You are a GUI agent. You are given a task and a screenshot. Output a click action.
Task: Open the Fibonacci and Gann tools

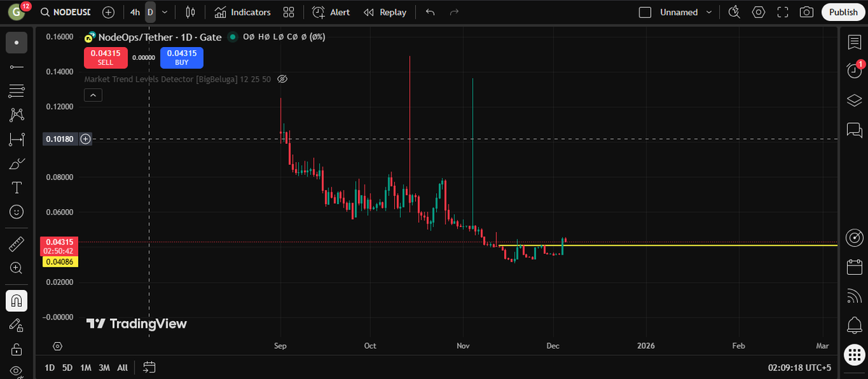tap(17, 90)
